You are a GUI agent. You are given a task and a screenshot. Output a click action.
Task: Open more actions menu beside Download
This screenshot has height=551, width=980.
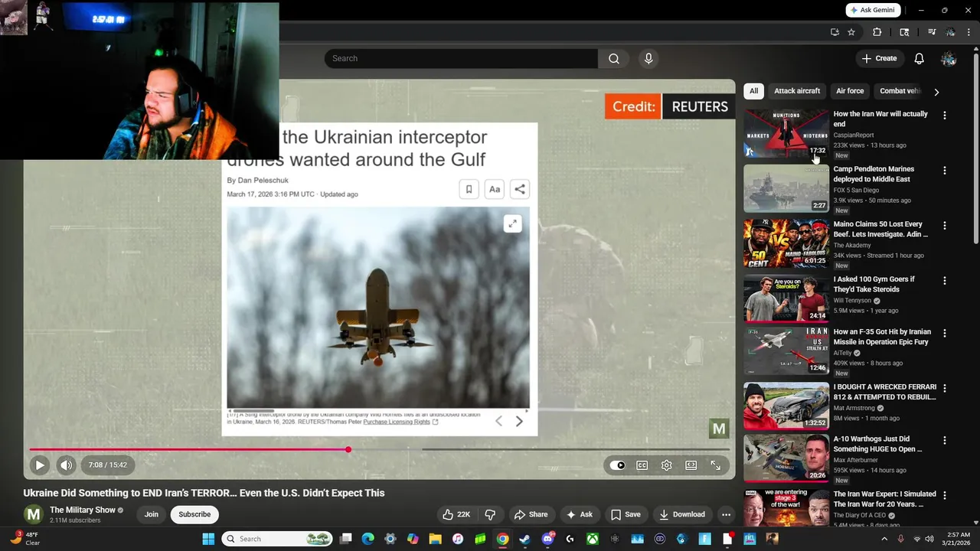(x=726, y=514)
